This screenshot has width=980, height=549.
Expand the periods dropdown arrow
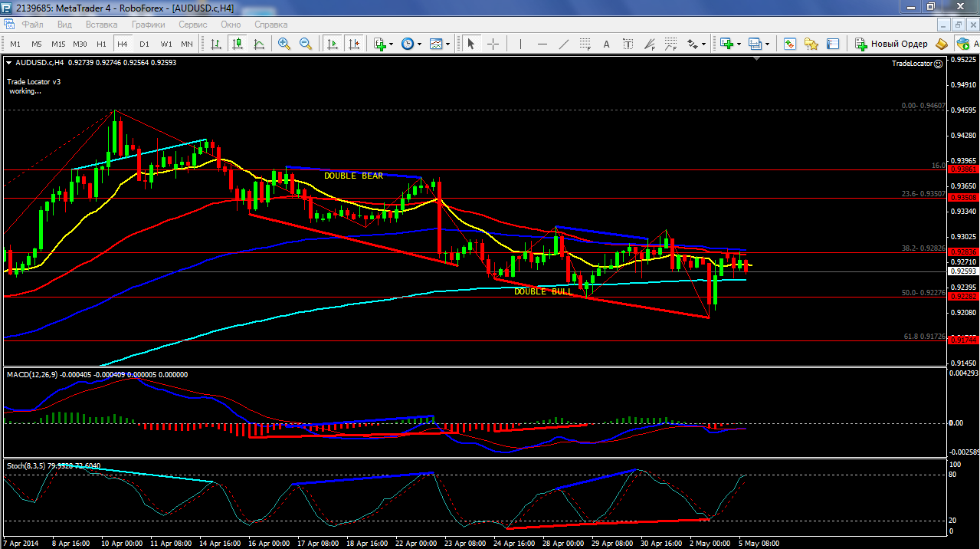[x=419, y=44]
